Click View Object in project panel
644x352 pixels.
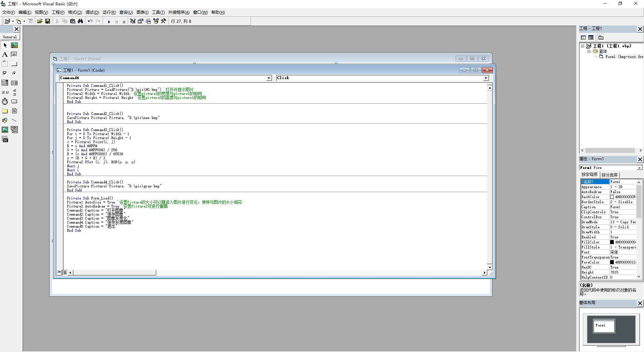pyautogui.click(x=591, y=38)
